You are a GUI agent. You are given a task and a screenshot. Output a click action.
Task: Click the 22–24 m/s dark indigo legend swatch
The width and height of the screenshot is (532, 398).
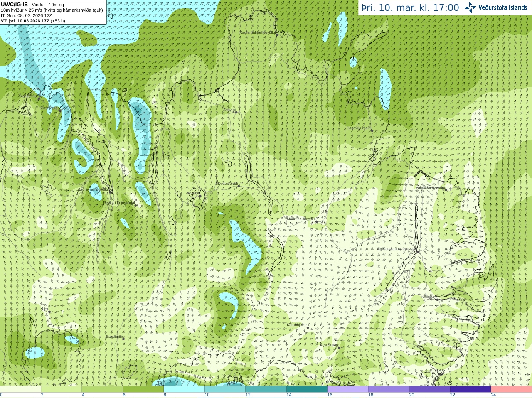click(x=470, y=389)
